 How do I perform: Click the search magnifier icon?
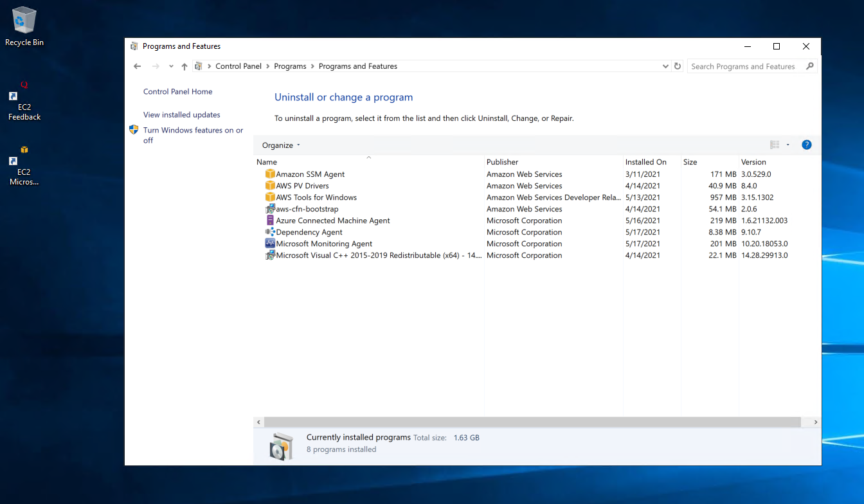(x=809, y=66)
